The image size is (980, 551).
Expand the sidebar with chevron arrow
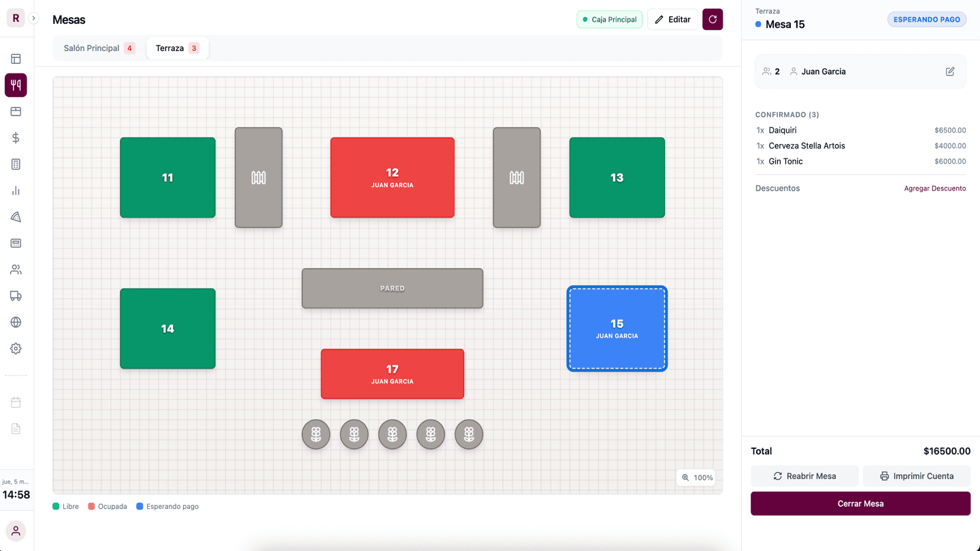click(33, 18)
